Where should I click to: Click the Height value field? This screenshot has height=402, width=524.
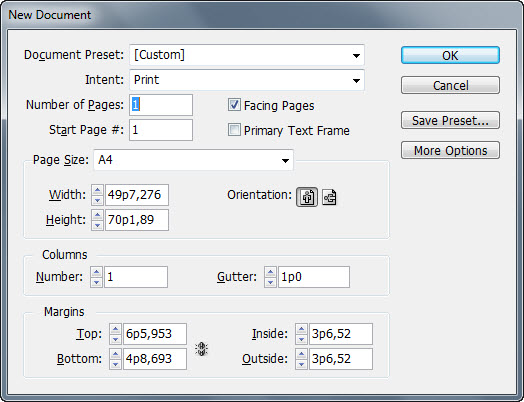(137, 220)
